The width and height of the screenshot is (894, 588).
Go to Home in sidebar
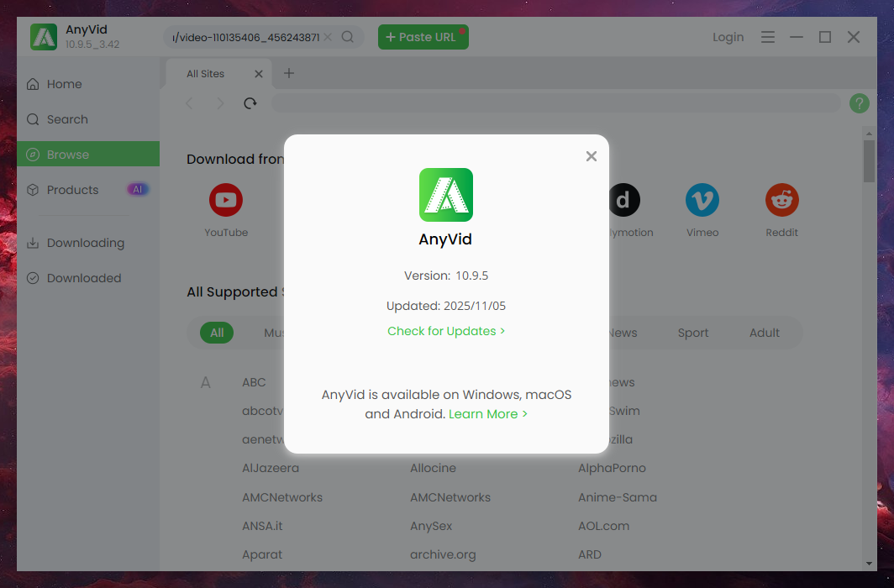[88, 84]
